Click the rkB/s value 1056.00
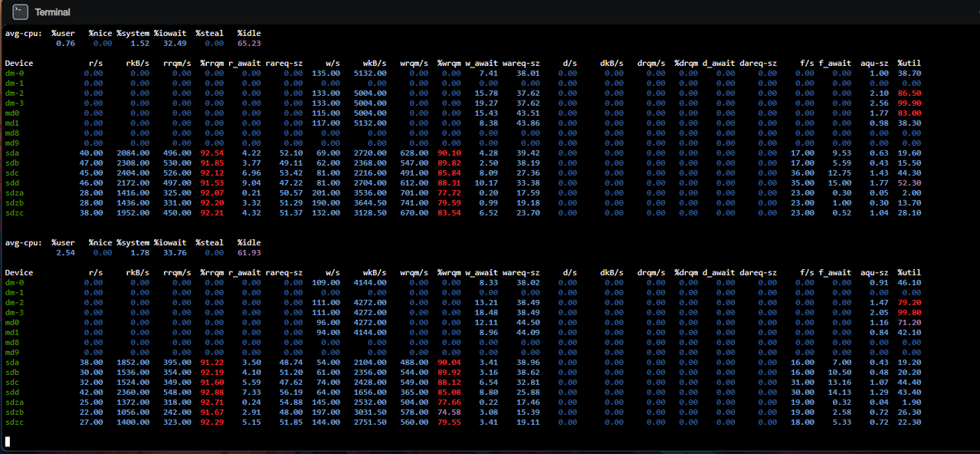This screenshot has height=454, width=980. (134, 413)
